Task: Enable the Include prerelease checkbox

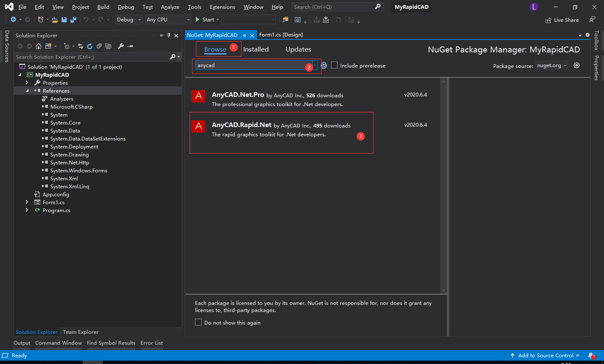Action: [x=334, y=65]
